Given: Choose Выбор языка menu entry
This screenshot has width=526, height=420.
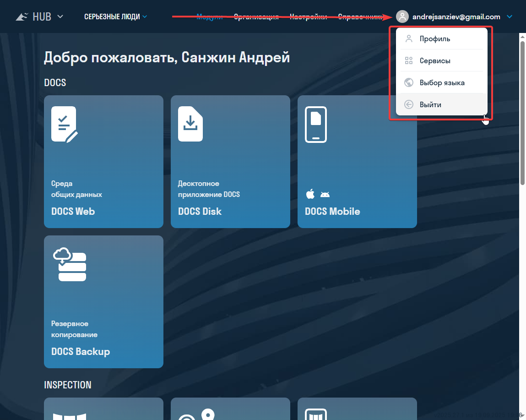Looking at the screenshot, I should coord(442,83).
